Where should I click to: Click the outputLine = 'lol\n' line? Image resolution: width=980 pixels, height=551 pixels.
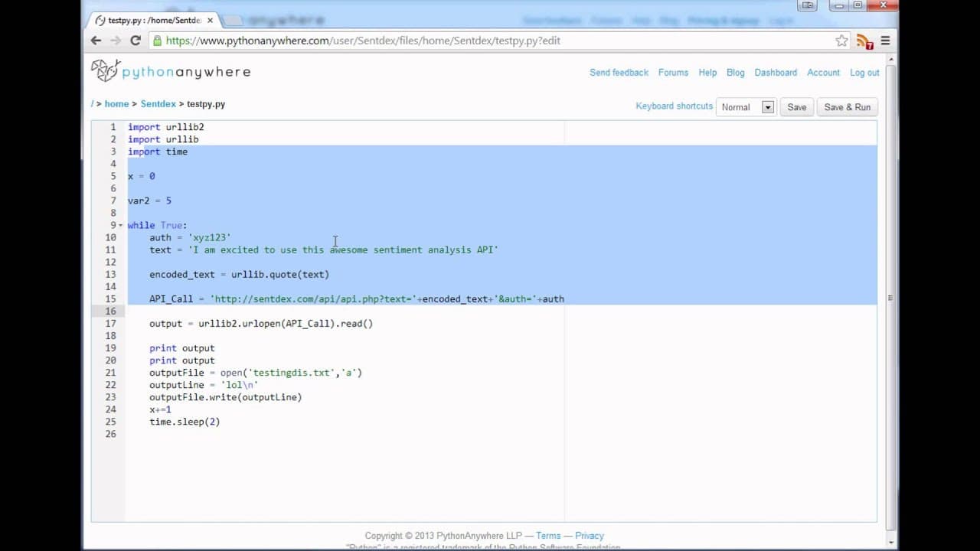(x=204, y=384)
